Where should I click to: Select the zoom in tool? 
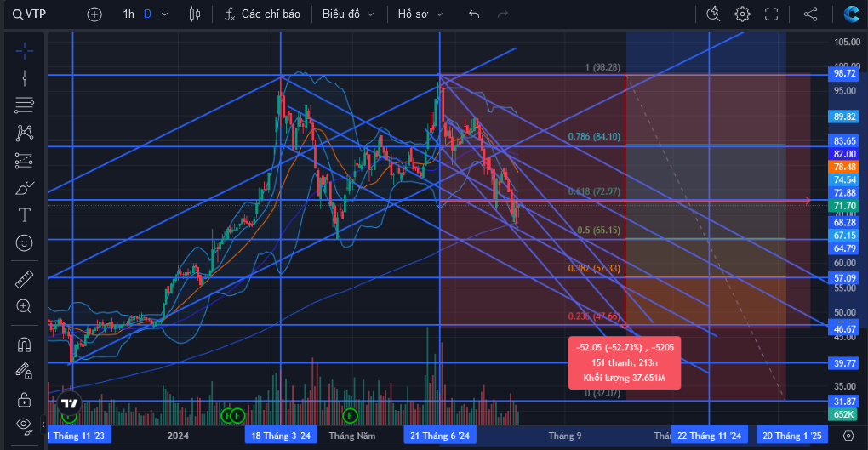23,306
